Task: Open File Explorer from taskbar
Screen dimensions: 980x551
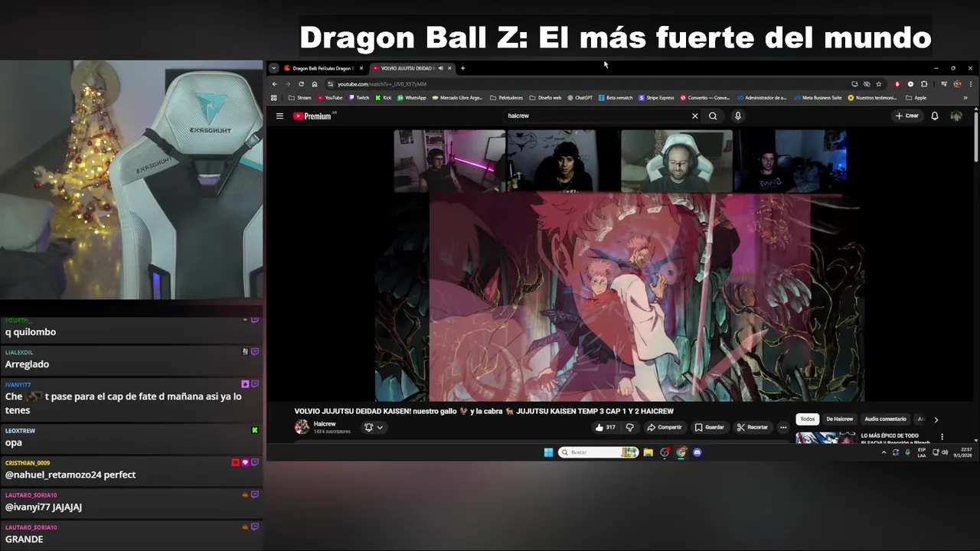Action: [x=648, y=452]
